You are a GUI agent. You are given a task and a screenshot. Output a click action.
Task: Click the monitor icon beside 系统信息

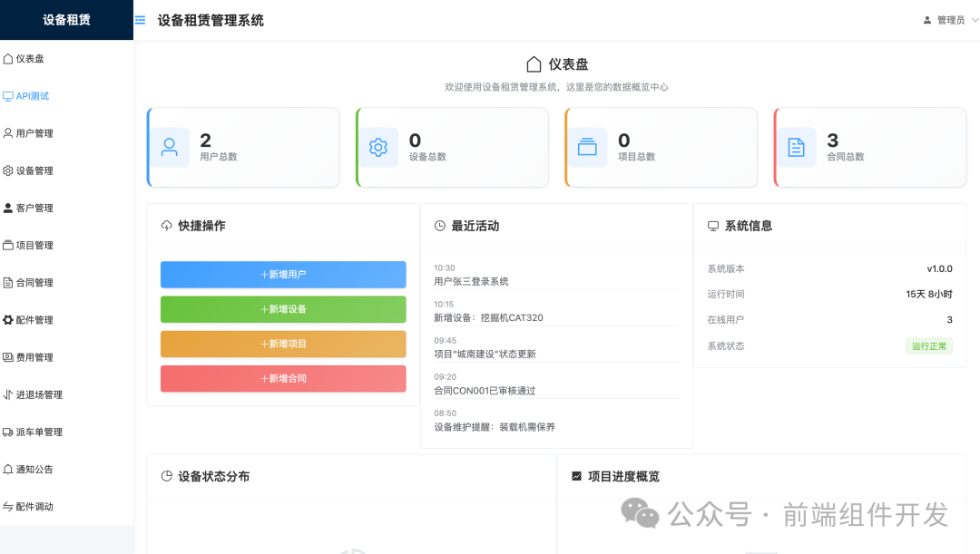(x=712, y=225)
